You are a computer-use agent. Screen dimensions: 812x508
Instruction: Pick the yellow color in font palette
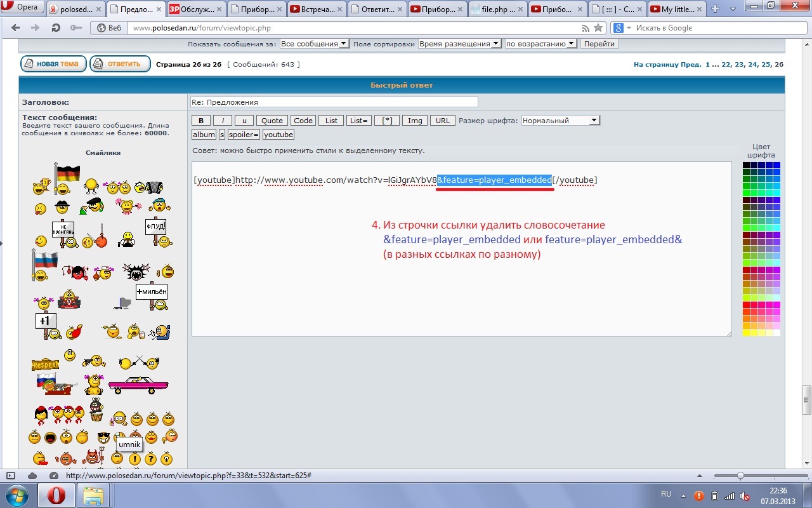click(x=747, y=332)
